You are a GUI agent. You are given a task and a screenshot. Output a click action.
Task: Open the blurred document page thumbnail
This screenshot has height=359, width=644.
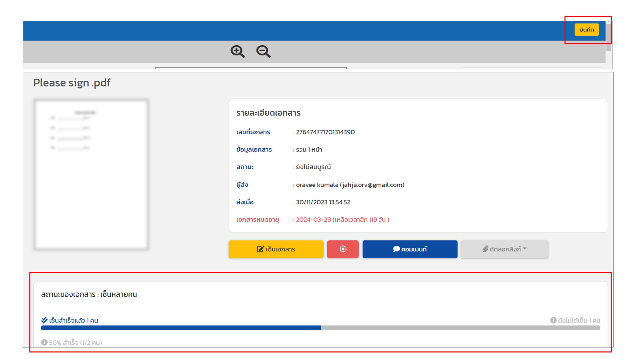click(x=91, y=174)
